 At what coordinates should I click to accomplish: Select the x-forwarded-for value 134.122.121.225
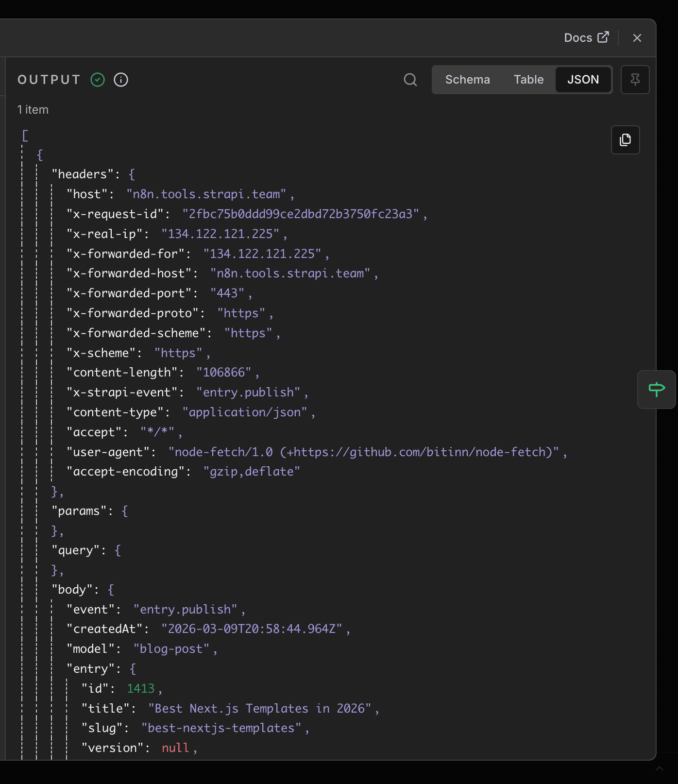coord(262,254)
